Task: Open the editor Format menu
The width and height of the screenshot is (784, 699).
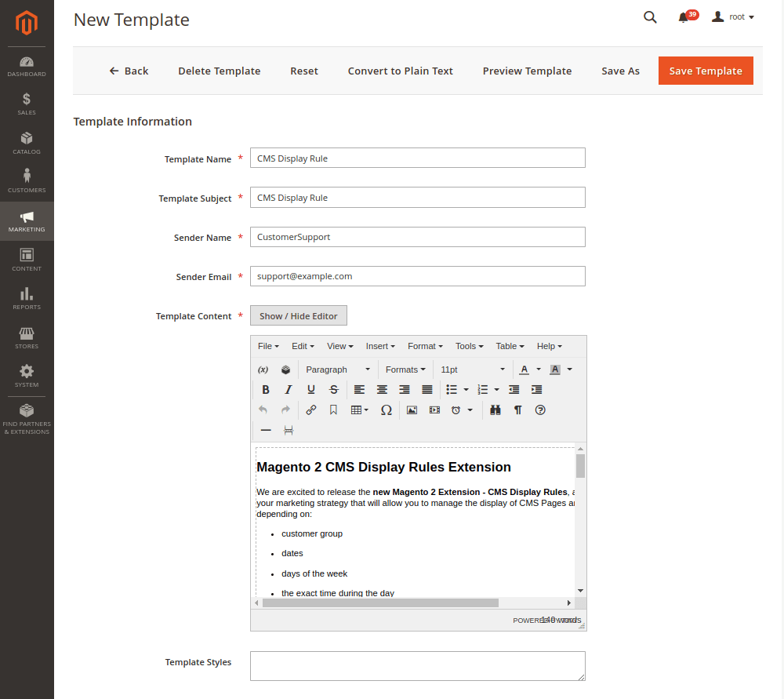Action: pos(425,346)
